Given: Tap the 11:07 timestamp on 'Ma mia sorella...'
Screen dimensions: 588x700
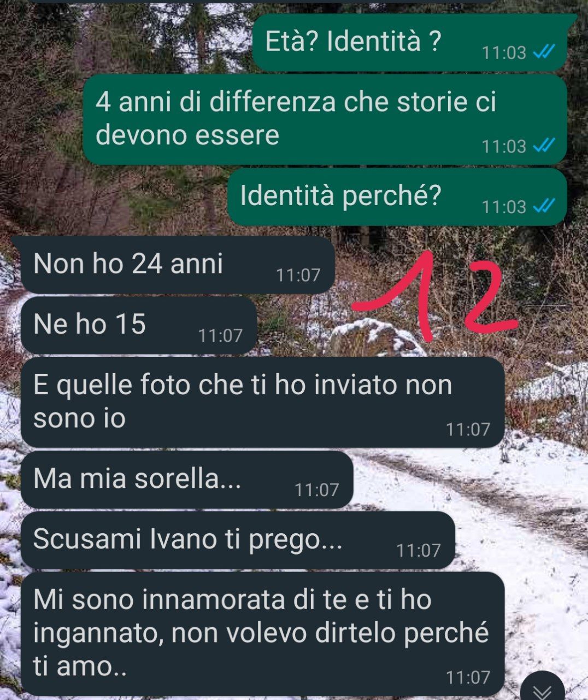Looking at the screenshot, I should pos(317,489).
